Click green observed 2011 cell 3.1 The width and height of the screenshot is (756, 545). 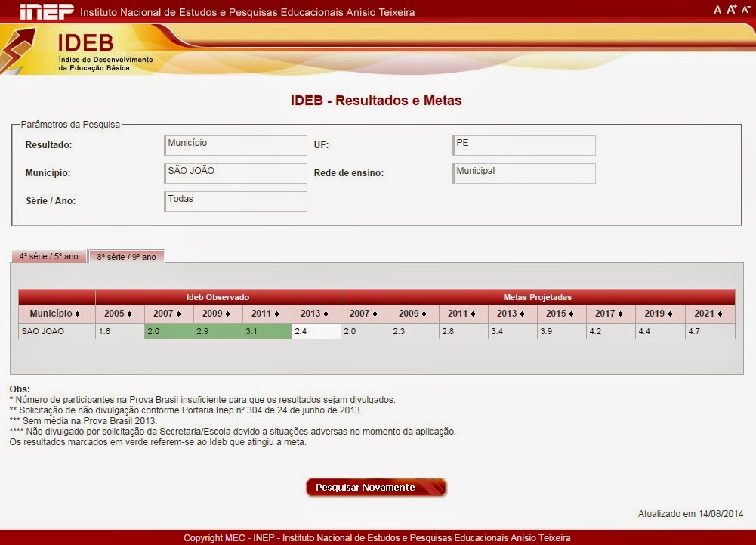click(x=267, y=331)
